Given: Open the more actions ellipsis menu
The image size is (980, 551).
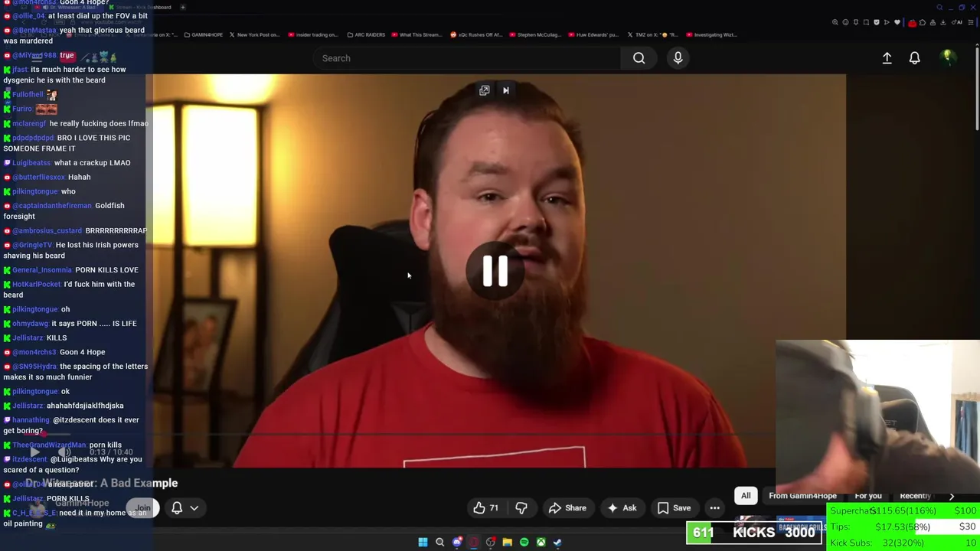Looking at the screenshot, I should (714, 508).
